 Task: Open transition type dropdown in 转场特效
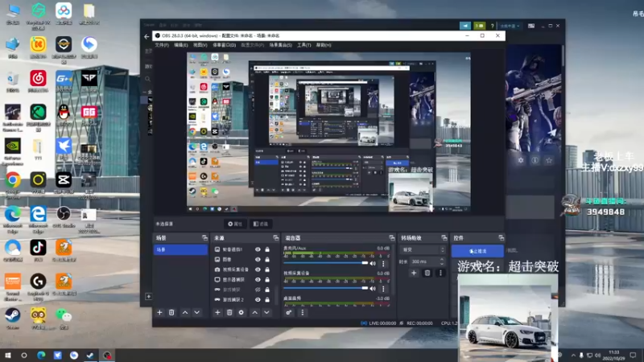point(423,249)
